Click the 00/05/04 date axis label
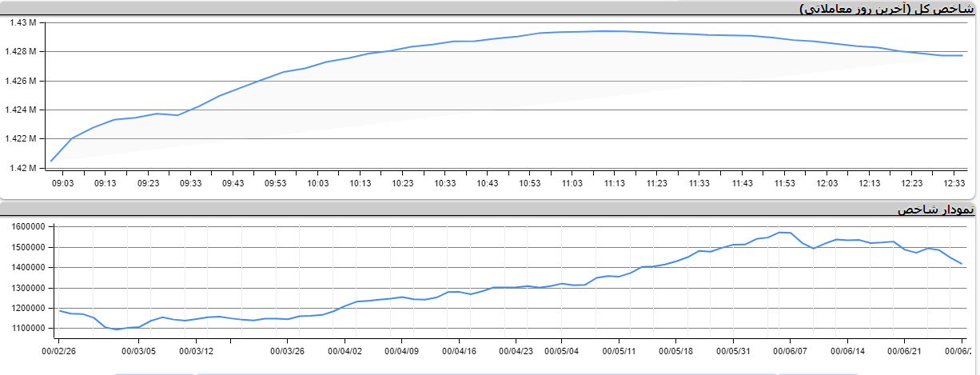The height and width of the screenshot is (375, 980). 562,350
